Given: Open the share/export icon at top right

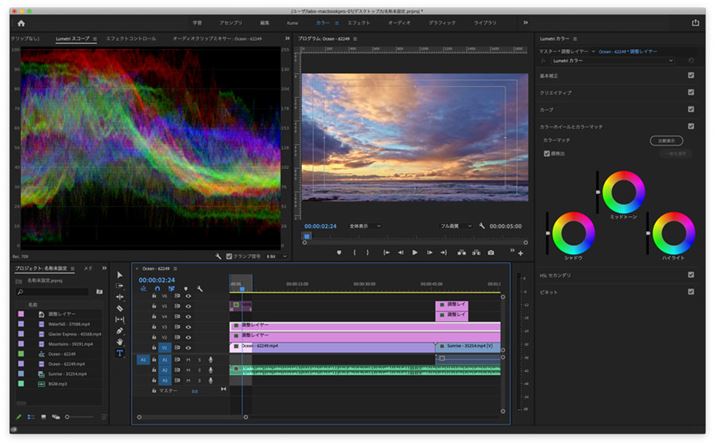Looking at the screenshot, I should pyautogui.click(x=695, y=22).
